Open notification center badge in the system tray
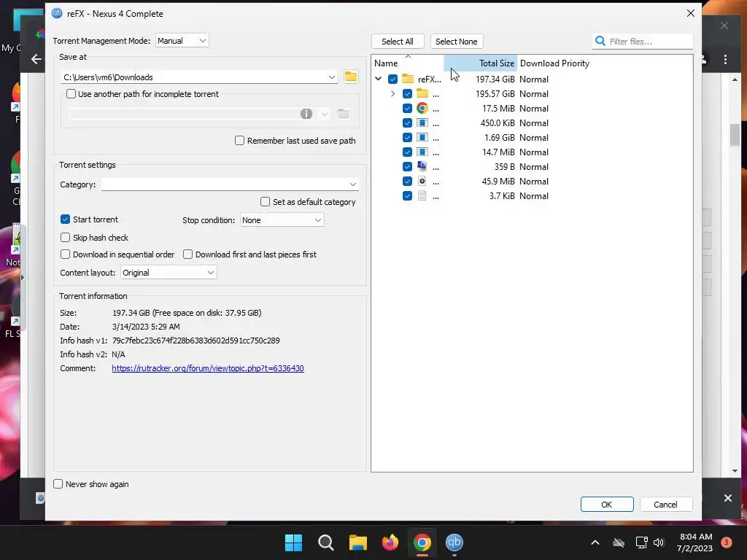The width and height of the screenshot is (747, 560). click(x=727, y=542)
